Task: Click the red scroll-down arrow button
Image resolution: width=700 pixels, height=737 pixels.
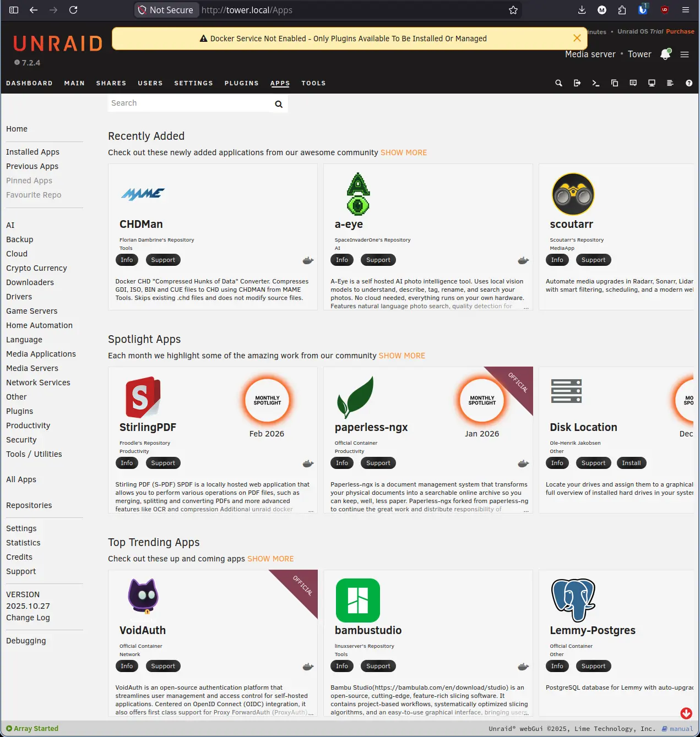Action: (686, 713)
